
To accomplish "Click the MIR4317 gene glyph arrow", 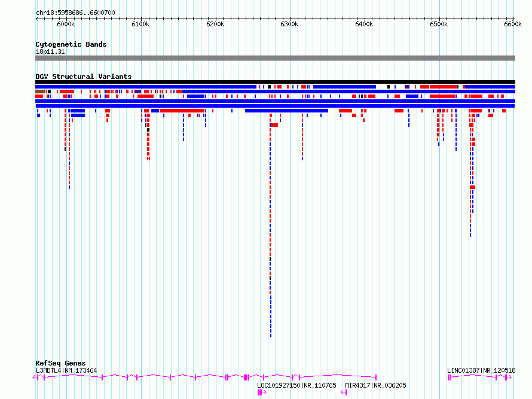I will [x=344, y=392].
